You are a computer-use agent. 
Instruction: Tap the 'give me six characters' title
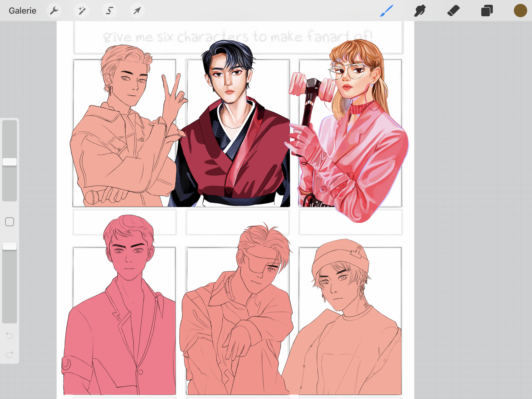pos(238,37)
